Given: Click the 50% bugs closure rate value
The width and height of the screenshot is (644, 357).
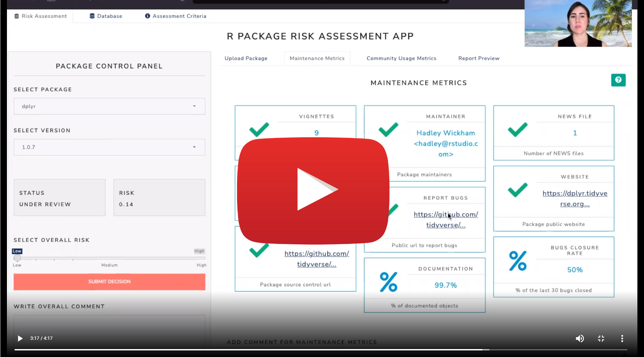Looking at the screenshot, I should [x=575, y=270].
